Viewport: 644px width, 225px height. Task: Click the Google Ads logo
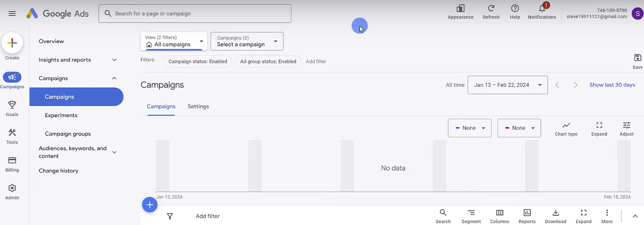tap(58, 14)
